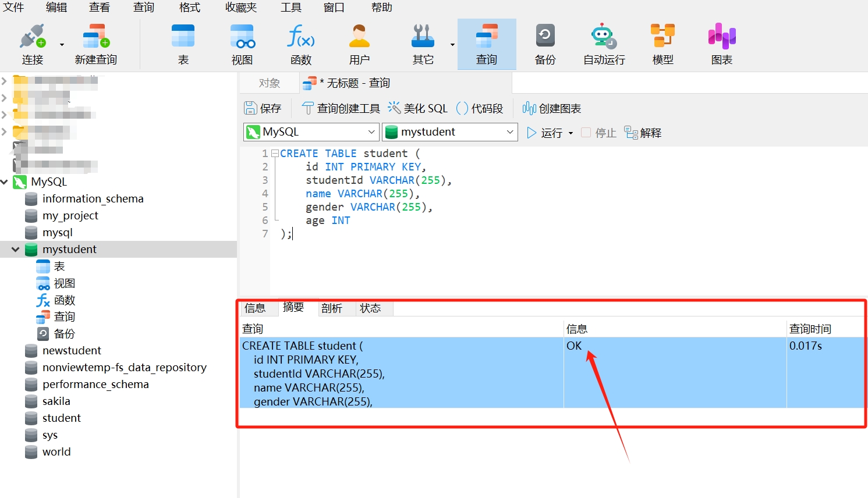Viewport: 868px width, 498px height.
Task: Open the mystudent database dropdown
Action: (x=509, y=132)
